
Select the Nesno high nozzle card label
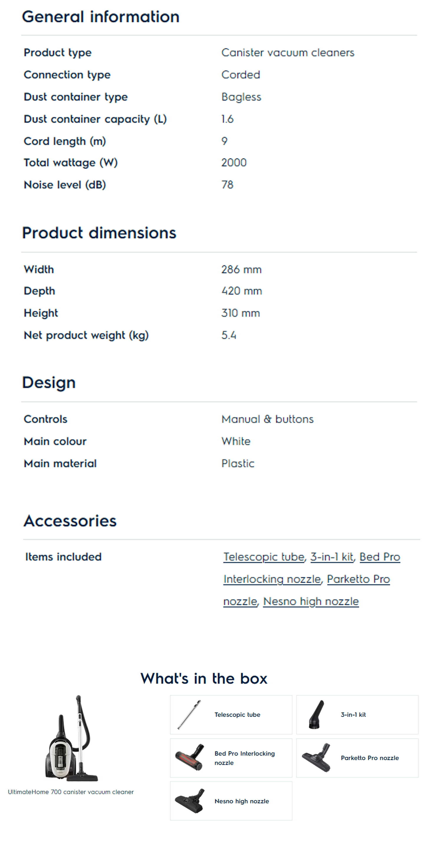tap(242, 801)
